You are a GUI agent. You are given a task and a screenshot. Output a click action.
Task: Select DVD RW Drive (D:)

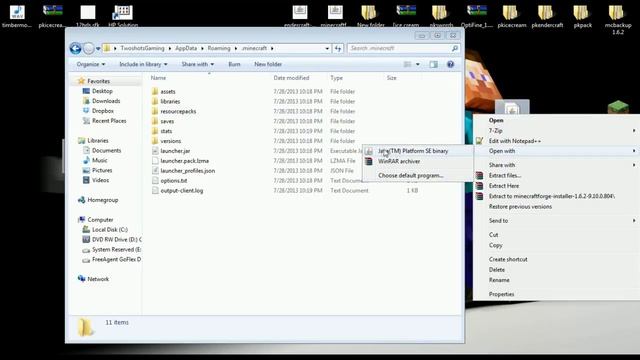[x=116, y=240]
